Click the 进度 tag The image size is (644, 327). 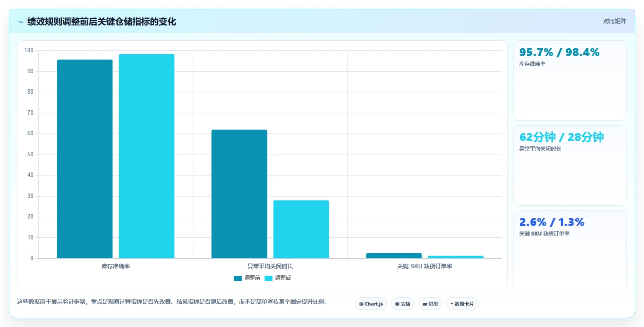(430, 304)
